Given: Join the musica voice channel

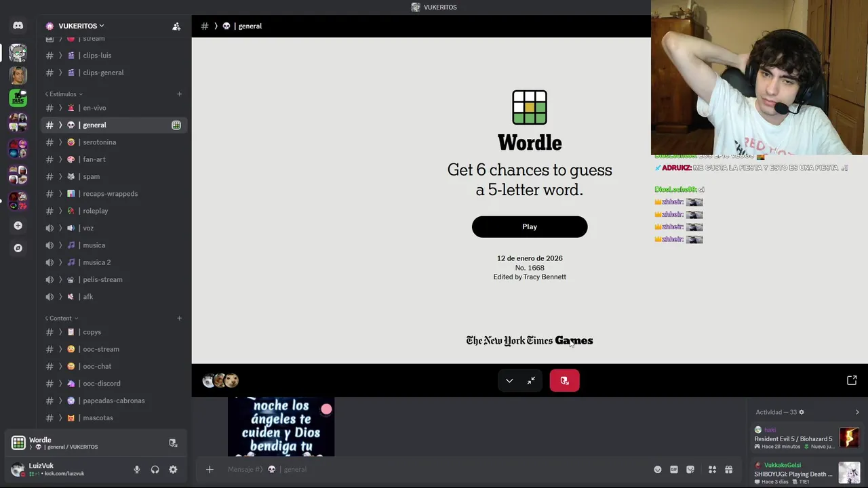Looking at the screenshot, I should click(x=113, y=245).
